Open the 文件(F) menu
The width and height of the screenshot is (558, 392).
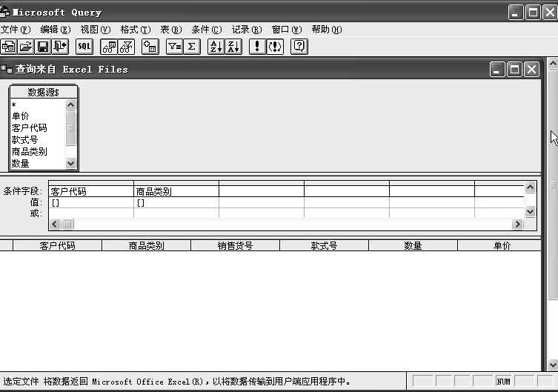pos(16,30)
